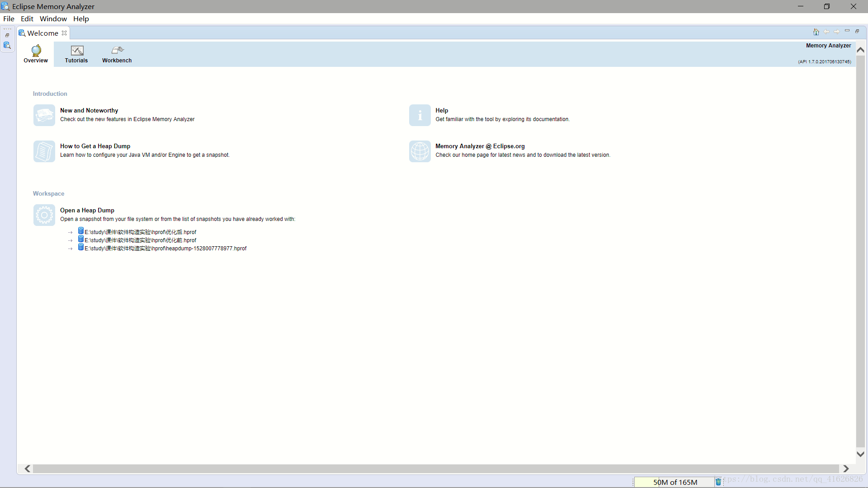Click the Home icon in Welcome toolbar
Screen dimensions: 868x488
click(816, 32)
